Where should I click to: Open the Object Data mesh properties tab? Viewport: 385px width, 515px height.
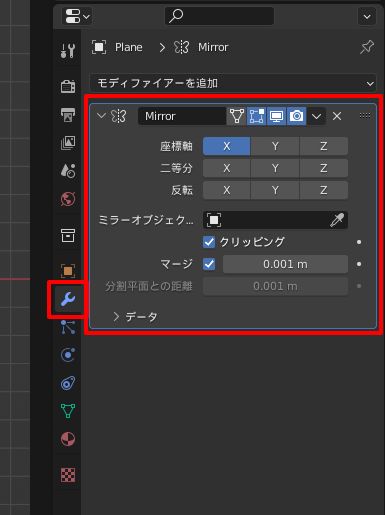(68, 411)
